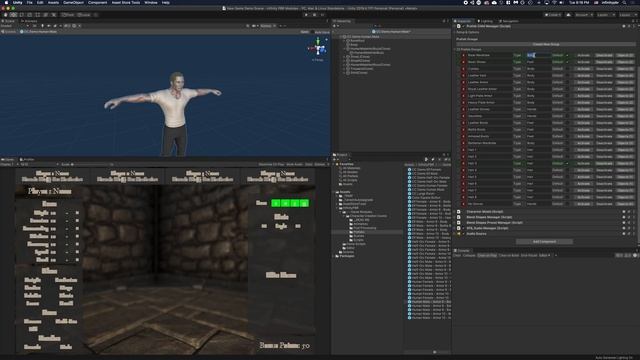This screenshot has width=640, height=360.
Task: Adjust the Game view Scale slider
Action: tap(92, 164)
